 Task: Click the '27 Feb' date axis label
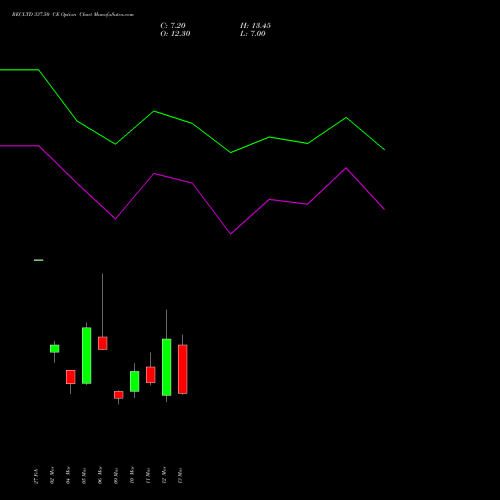(36, 476)
